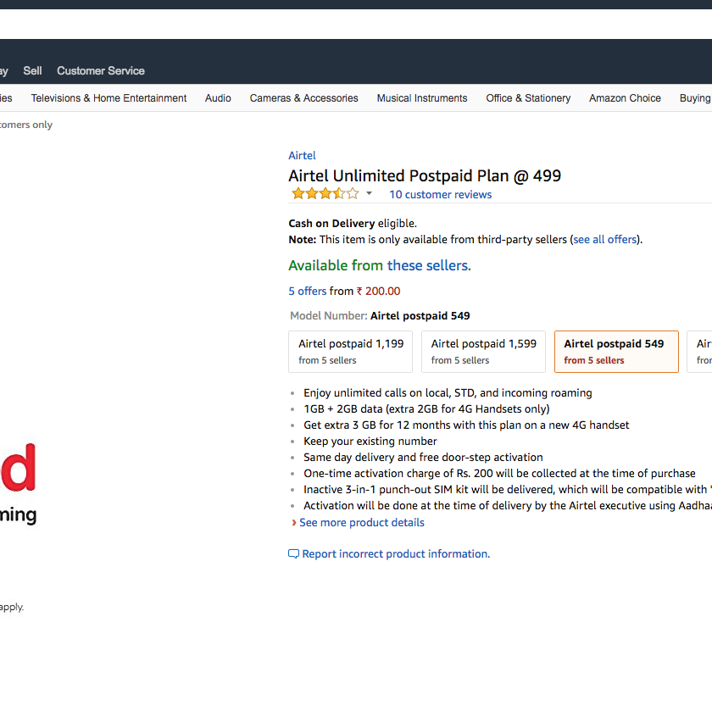Select Airtel postpaid 549 option
The image size is (712, 728).
(x=615, y=352)
